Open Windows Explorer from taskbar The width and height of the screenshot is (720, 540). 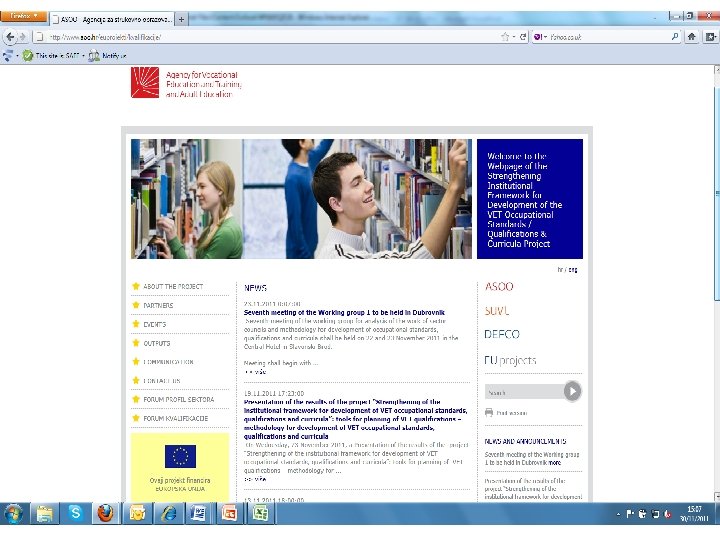pos(45,513)
